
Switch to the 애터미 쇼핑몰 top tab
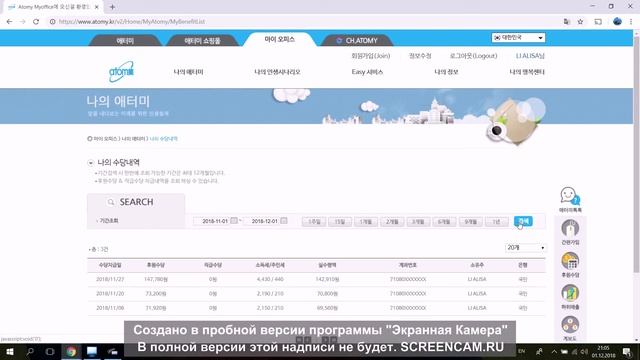(202, 40)
